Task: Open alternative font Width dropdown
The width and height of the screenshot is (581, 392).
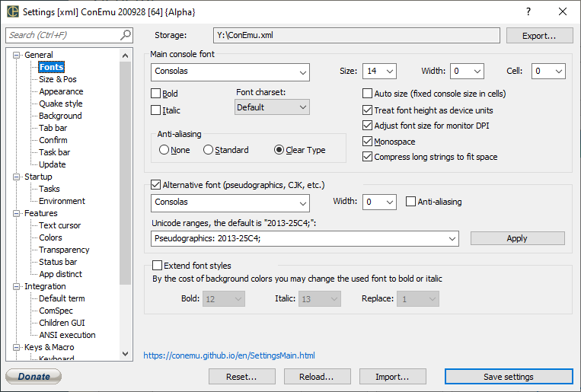Action: coord(379,202)
